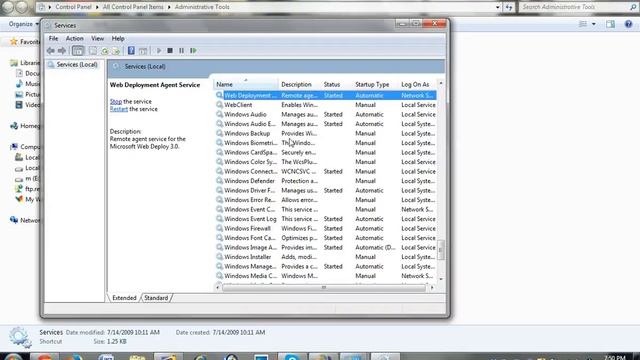Click the Explorer help question mark icon
The width and height of the screenshot is (640, 360).
[628, 24]
